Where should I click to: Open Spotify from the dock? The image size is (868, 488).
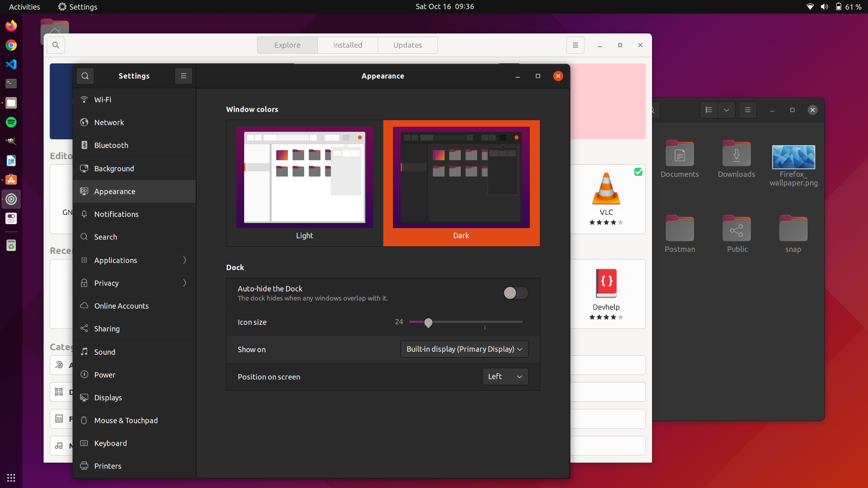click(x=11, y=122)
